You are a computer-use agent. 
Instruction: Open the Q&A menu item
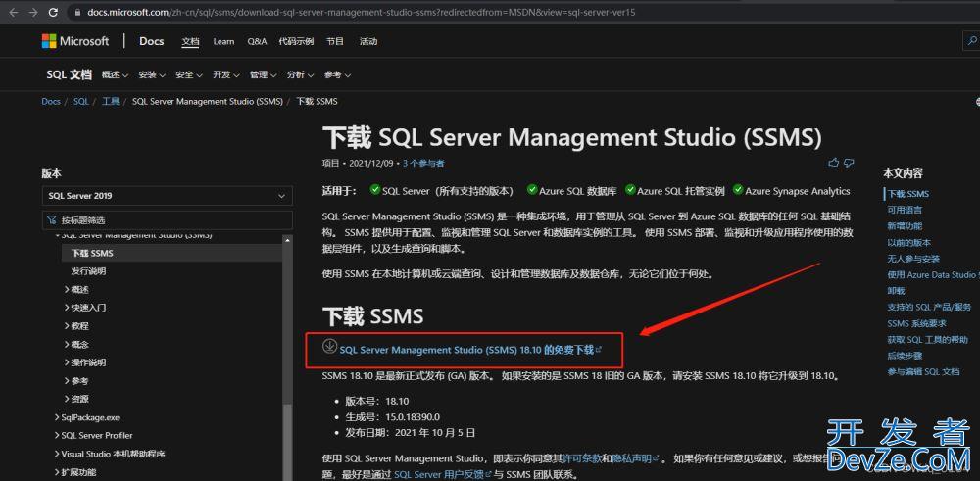(x=257, y=42)
